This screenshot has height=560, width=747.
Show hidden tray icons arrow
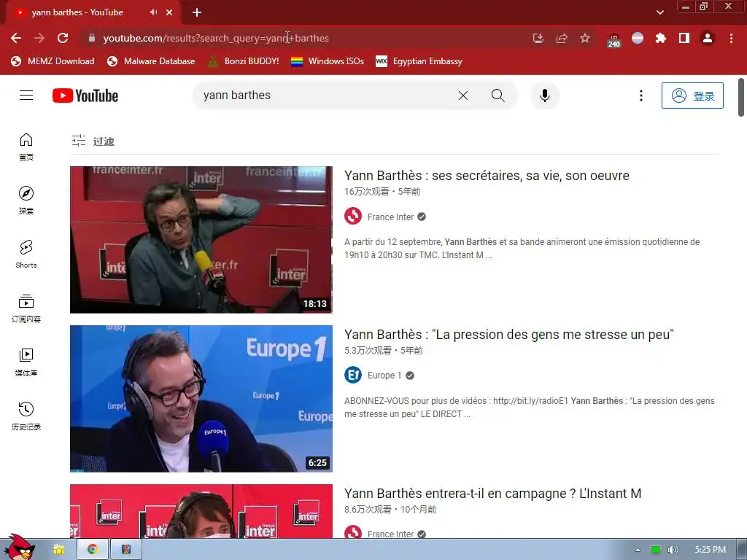638,550
